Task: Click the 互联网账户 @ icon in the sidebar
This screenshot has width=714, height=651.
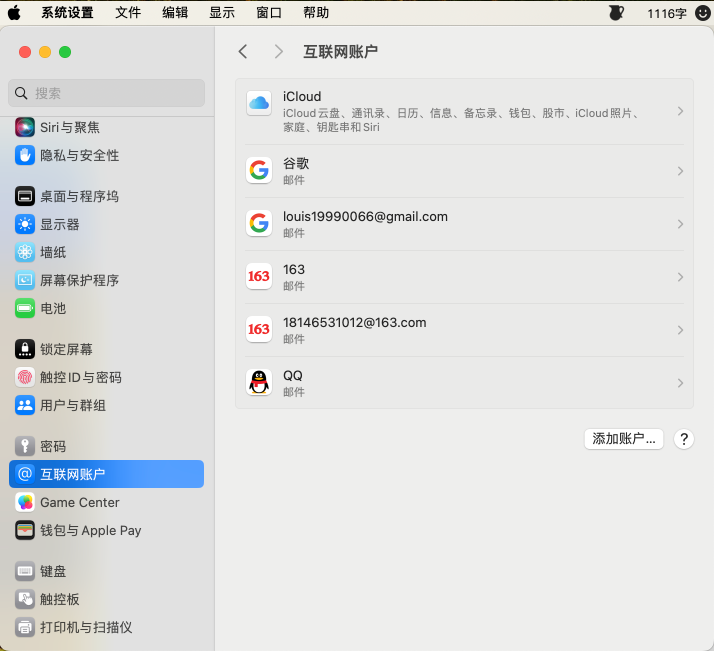Action: pyautogui.click(x=25, y=474)
